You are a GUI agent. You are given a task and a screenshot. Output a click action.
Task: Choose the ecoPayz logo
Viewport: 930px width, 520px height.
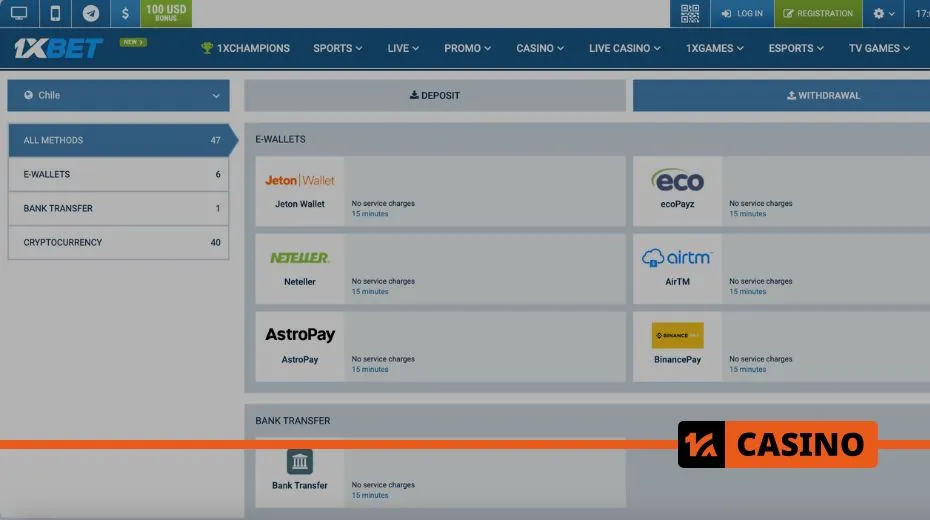[677, 180]
